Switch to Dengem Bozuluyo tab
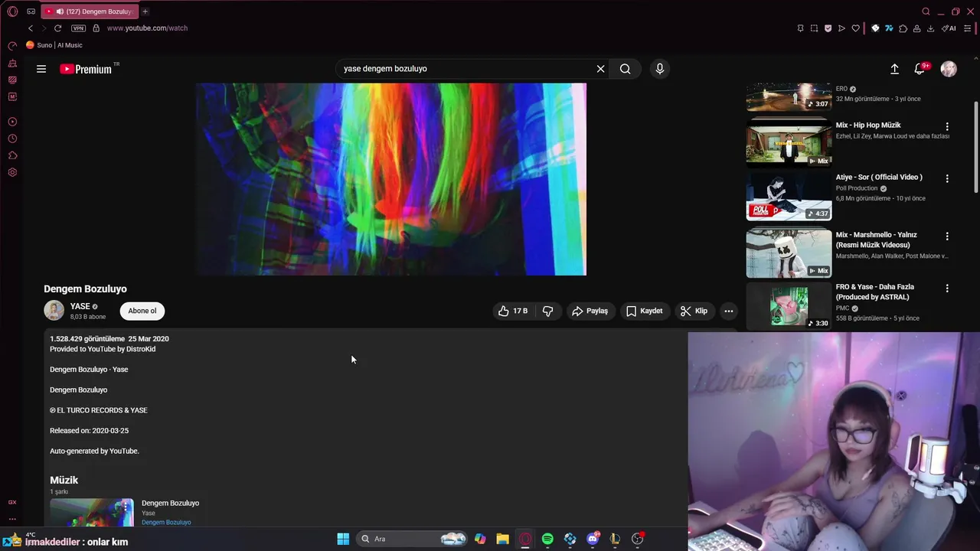Image resolution: width=980 pixels, height=551 pixels. [89, 11]
